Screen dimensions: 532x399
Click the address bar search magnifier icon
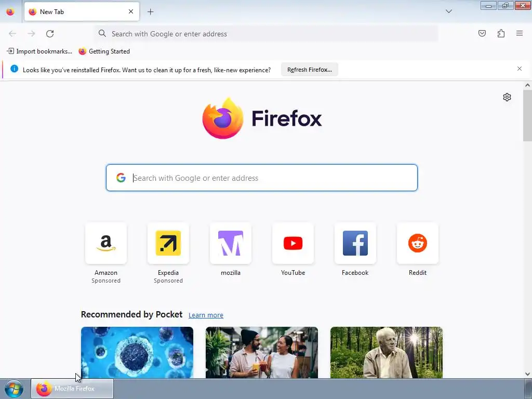102,33
